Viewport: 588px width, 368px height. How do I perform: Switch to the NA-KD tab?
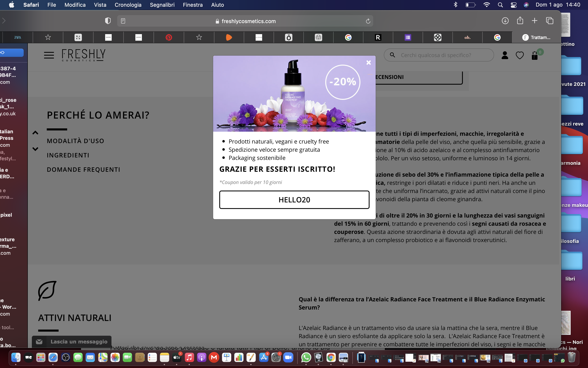78,37
